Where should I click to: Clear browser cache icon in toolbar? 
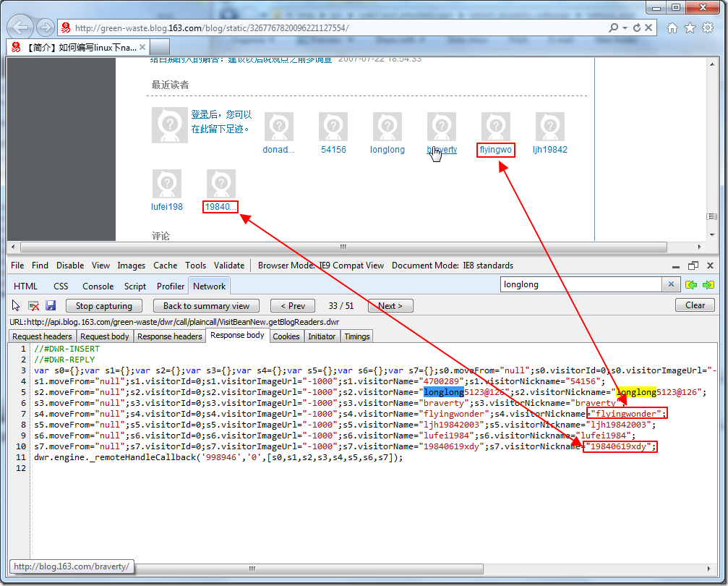pyautogui.click(x=33, y=306)
